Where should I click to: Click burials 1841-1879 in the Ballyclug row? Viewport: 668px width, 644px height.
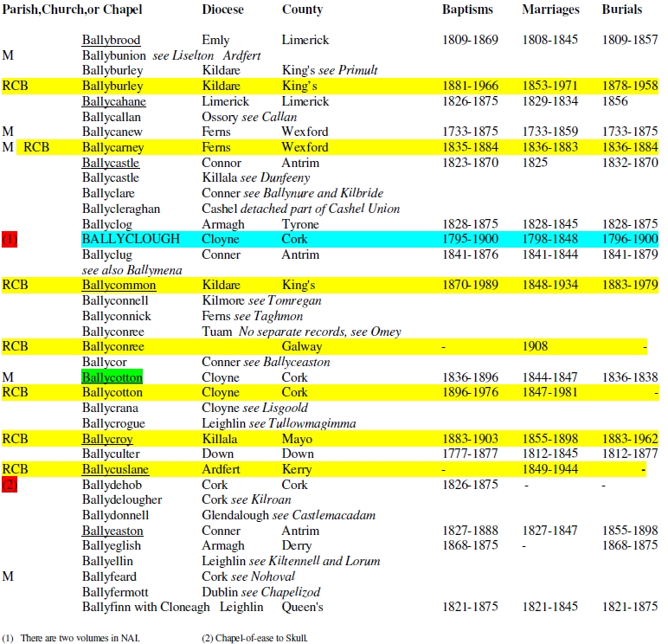(630, 254)
